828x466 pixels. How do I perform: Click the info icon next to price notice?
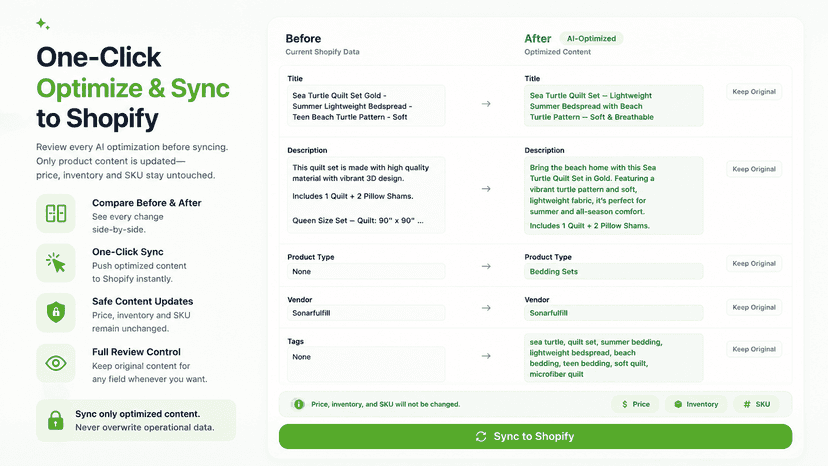(299, 404)
